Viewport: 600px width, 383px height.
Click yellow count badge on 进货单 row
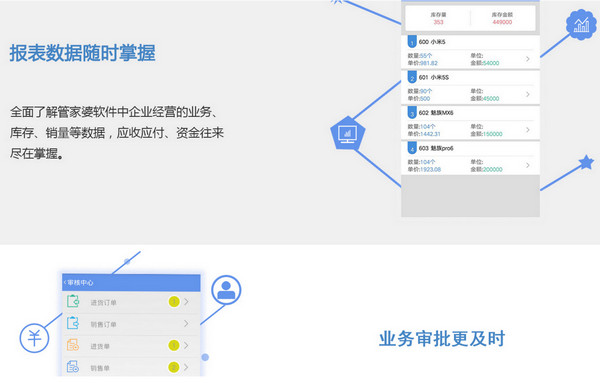tap(174, 346)
